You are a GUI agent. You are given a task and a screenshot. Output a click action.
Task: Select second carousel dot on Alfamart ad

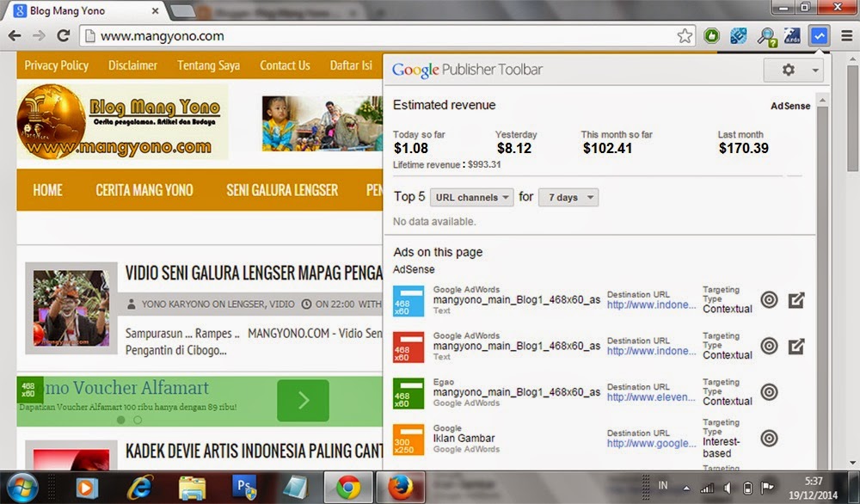[138, 420]
